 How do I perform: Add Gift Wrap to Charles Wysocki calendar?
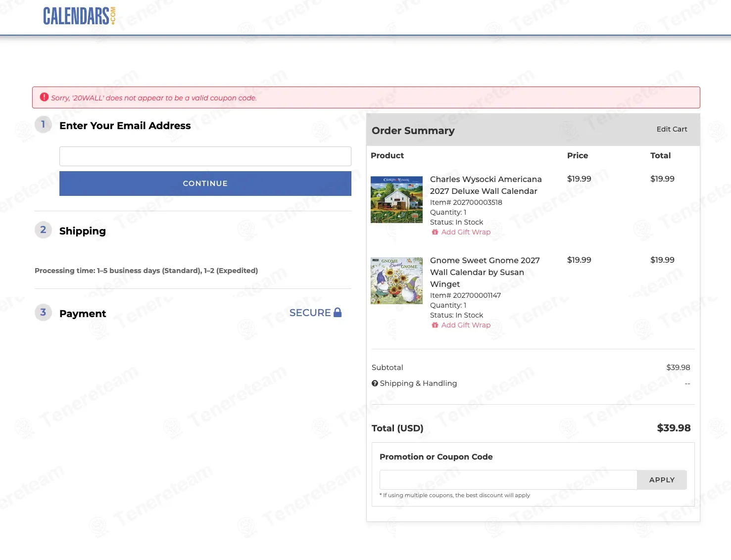pyautogui.click(x=466, y=232)
